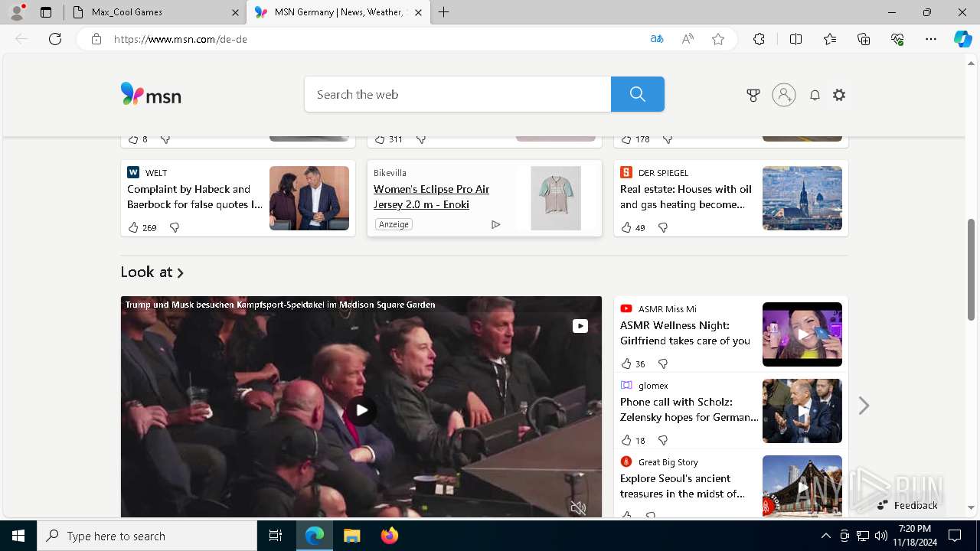Show hidden system tray icons
The width and height of the screenshot is (980, 551).
click(825, 536)
